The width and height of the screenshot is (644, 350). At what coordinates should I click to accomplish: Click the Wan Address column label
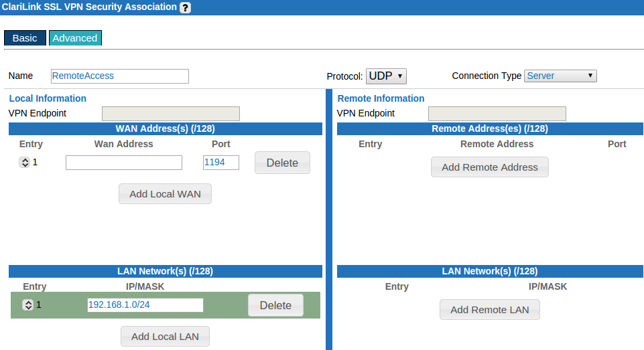click(123, 144)
